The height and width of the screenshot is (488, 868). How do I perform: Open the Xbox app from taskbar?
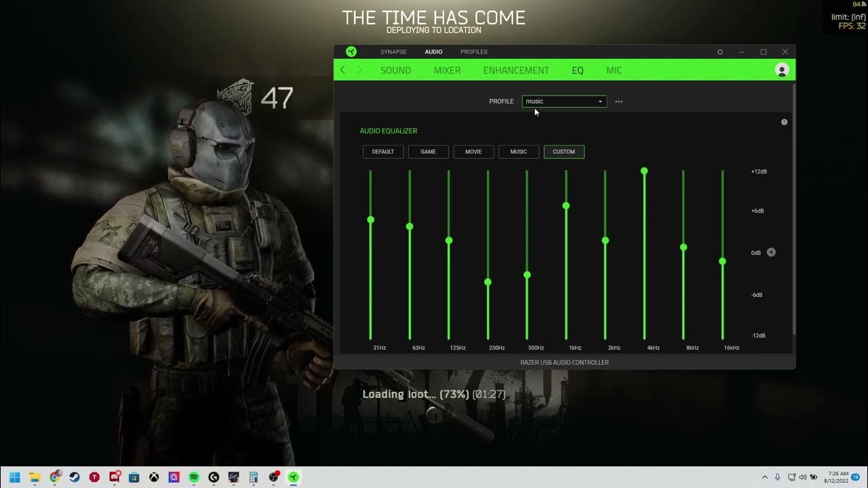point(154,477)
